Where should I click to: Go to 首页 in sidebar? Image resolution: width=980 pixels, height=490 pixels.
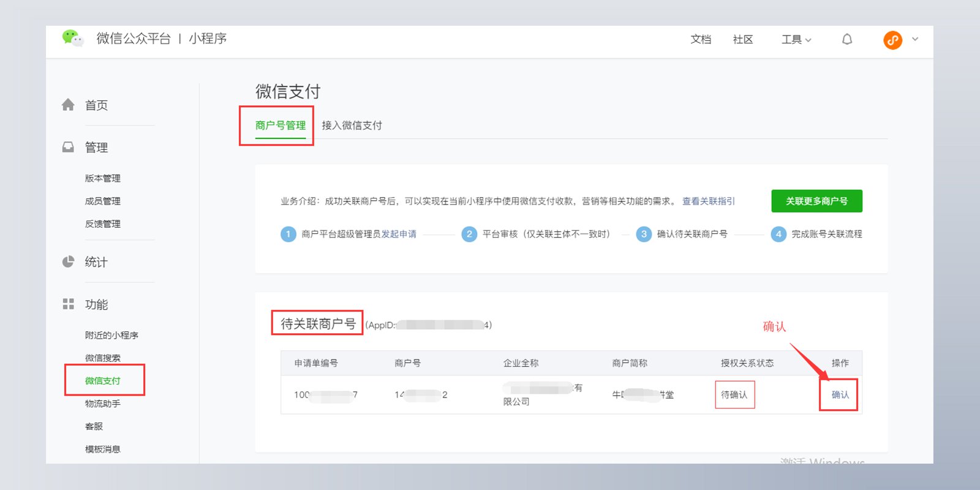pos(96,105)
